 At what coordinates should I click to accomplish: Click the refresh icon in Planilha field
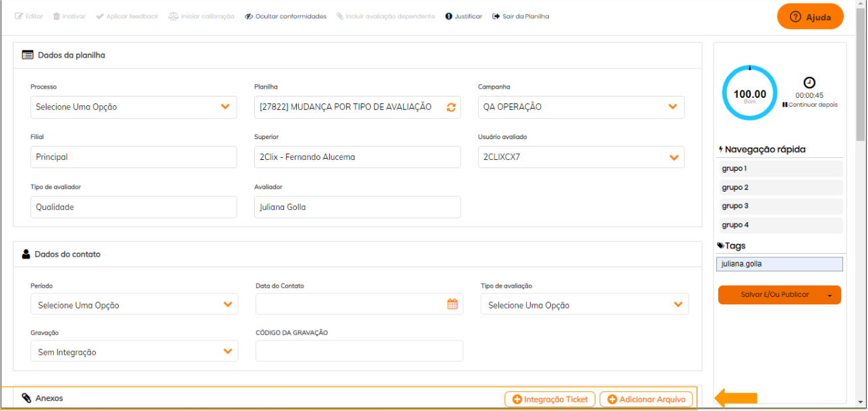(451, 107)
